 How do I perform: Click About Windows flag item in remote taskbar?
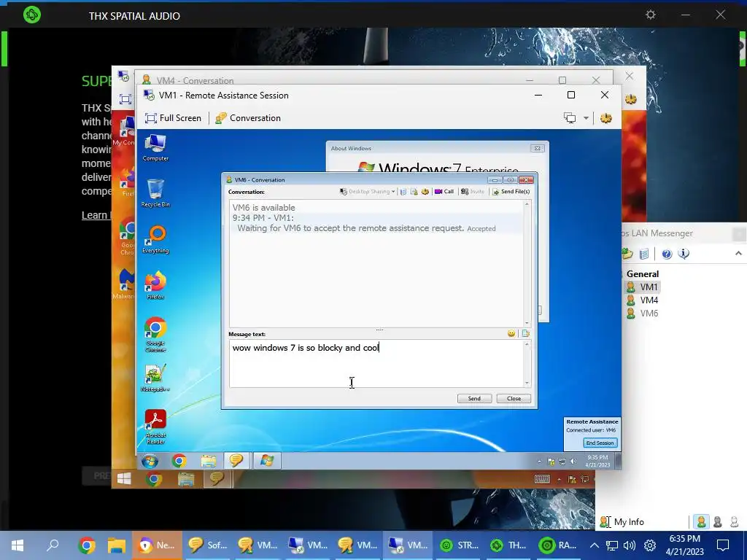point(267,461)
